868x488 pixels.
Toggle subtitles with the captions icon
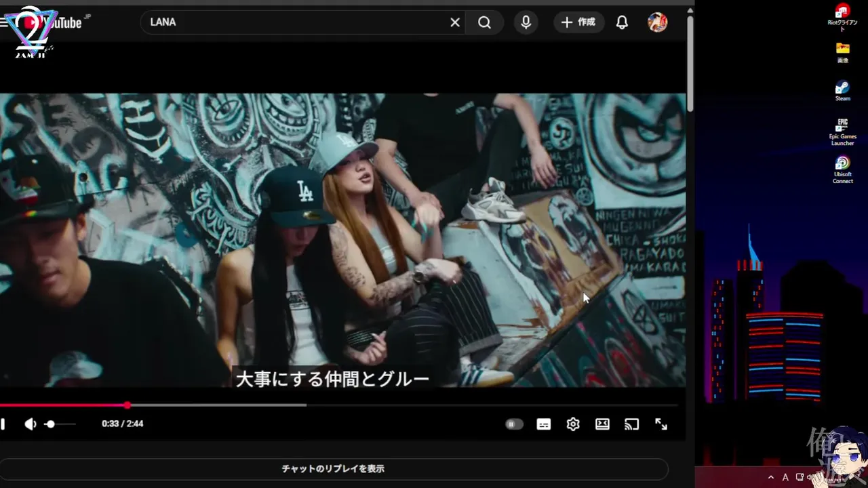[544, 424]
